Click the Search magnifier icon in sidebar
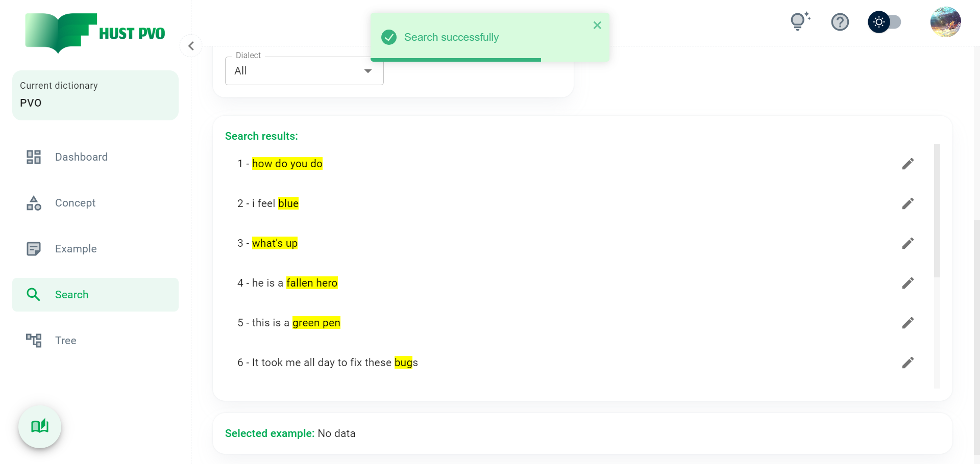Screen dimensions: 980x464 coord(34,295)
